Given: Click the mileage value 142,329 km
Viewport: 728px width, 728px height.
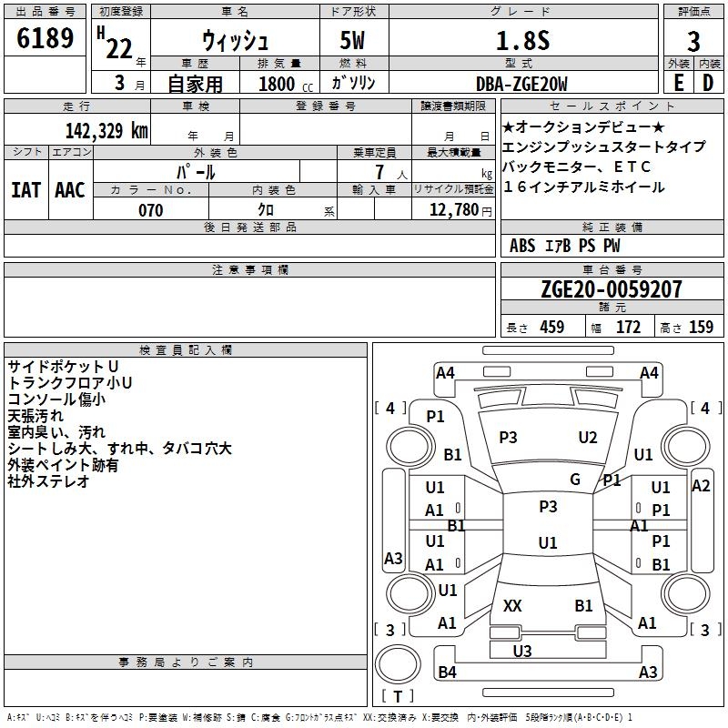Looking at the screenshot, I should coord(106,130).
